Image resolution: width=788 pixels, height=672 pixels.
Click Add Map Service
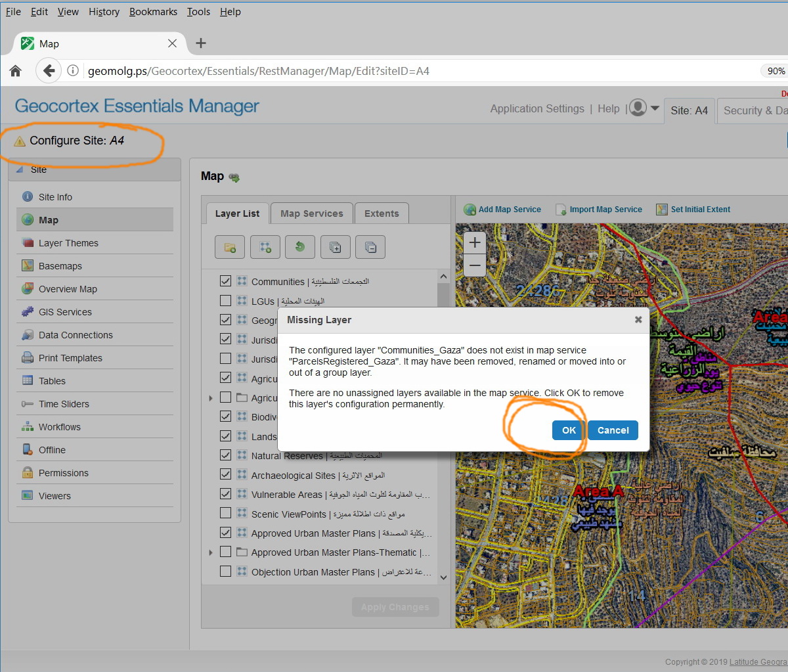point(503,210)
